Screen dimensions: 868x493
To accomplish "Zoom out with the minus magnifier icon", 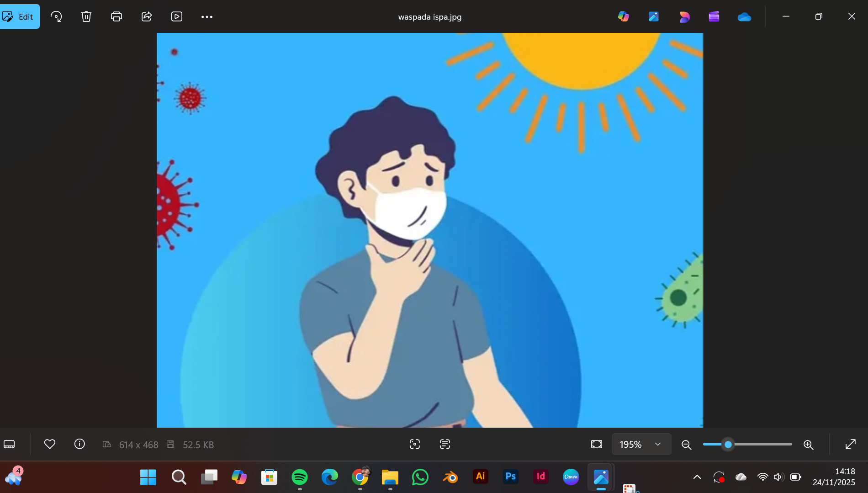I will click(686, 445).
